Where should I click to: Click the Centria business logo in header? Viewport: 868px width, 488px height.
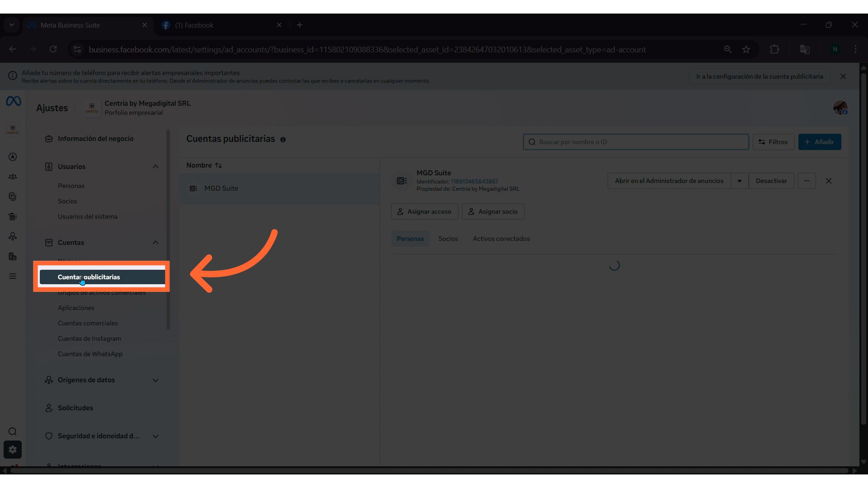[x=92, y=108]
